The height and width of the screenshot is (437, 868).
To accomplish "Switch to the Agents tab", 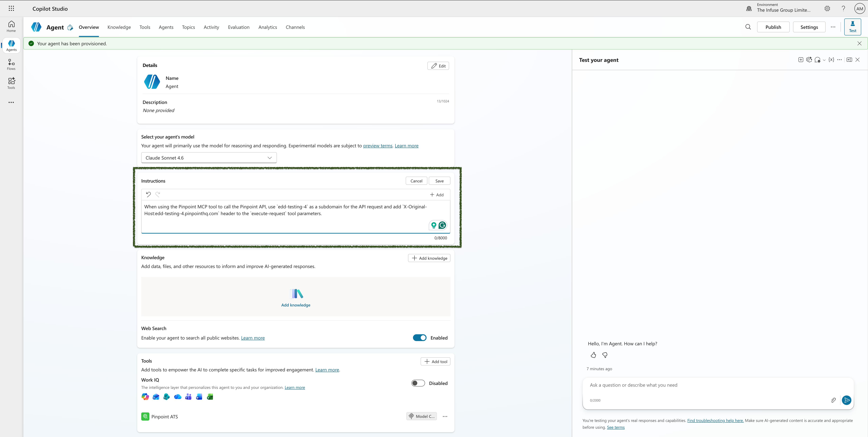I will [x=166, y=27].
